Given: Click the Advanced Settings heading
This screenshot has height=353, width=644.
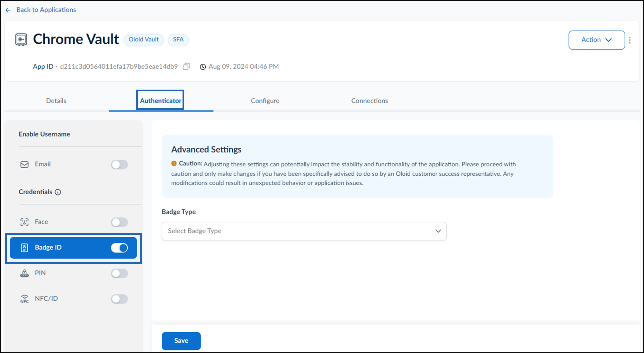Looking at the screenshot, I should tap(206, 149).
